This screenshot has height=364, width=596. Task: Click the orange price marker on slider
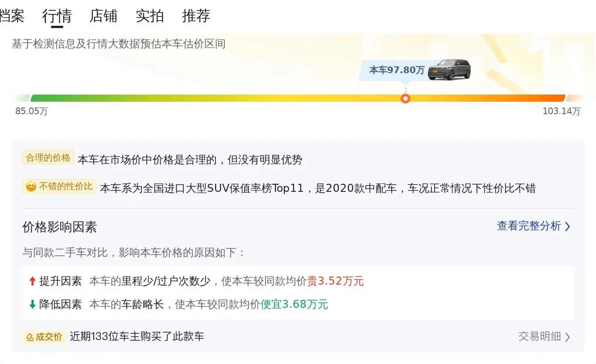click(406, 99)
